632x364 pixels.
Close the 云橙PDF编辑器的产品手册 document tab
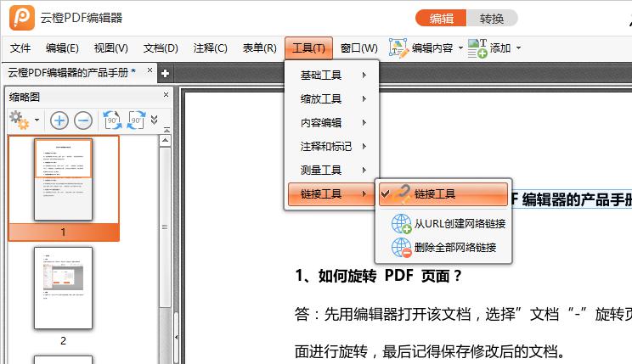(150, 70)
